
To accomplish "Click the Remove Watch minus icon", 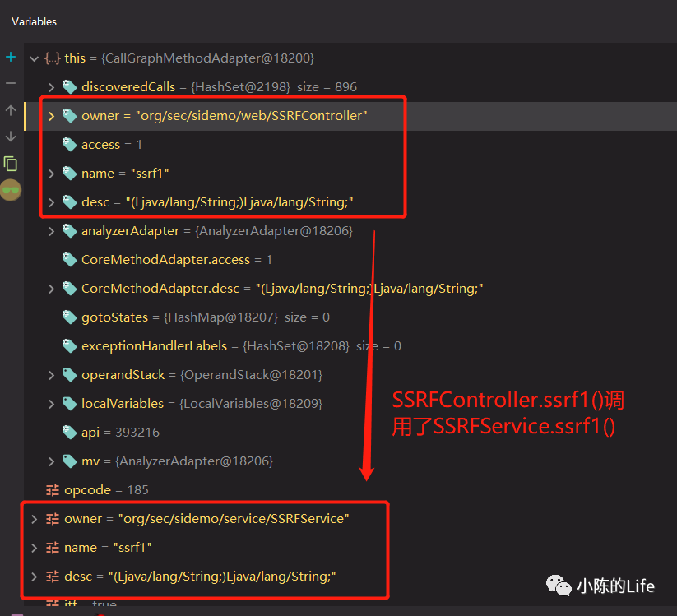I will tap(11, 83).
